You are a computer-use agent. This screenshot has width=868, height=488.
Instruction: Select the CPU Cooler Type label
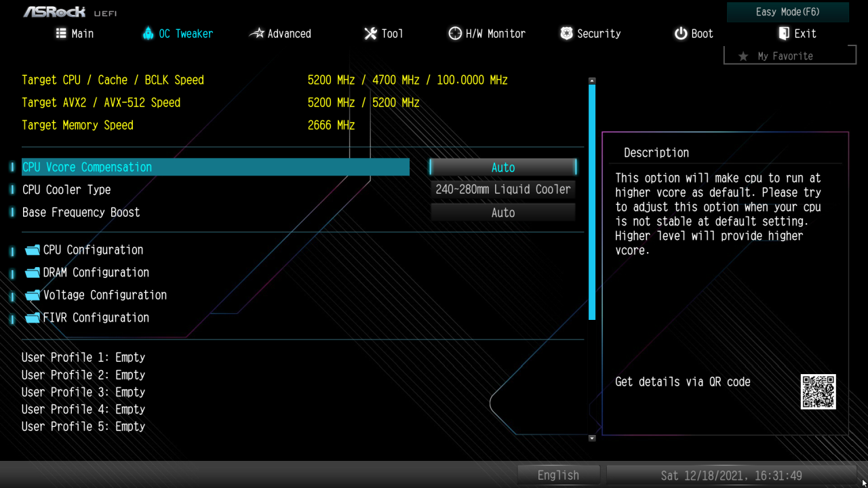point(66,190)
